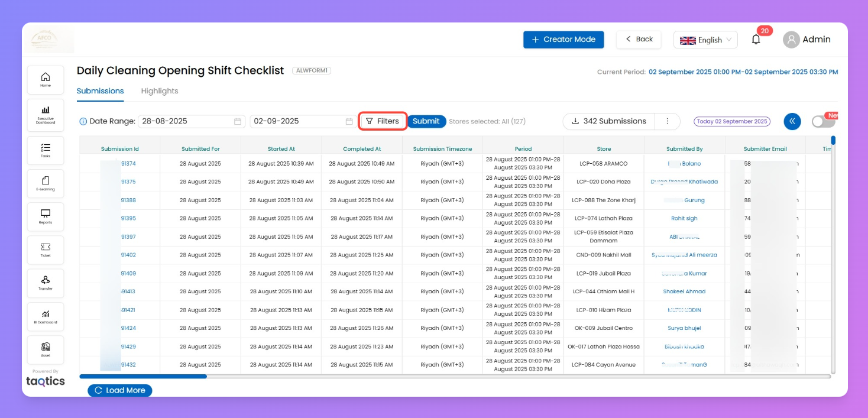The image size is (868, 418).
Task: Click the Submitter Email column header
Action: 765,149
